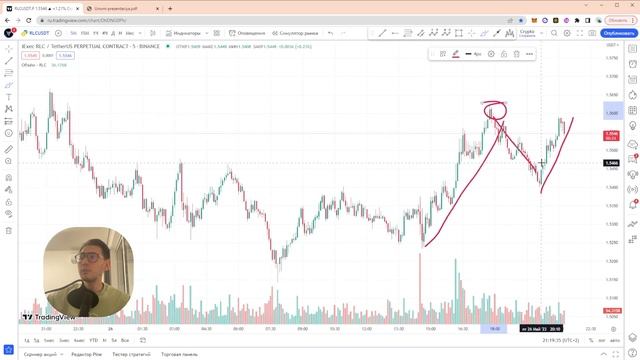The width and height of the screenshot is (640, 360).
Task: Select the trend line in the favorites drawing bar
Action: [382, 33]
